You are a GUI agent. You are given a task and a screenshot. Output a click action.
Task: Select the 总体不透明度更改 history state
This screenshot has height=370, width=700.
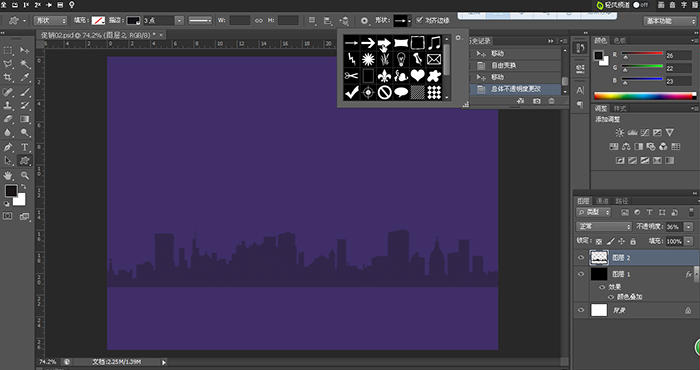click(x=516, y=89)
